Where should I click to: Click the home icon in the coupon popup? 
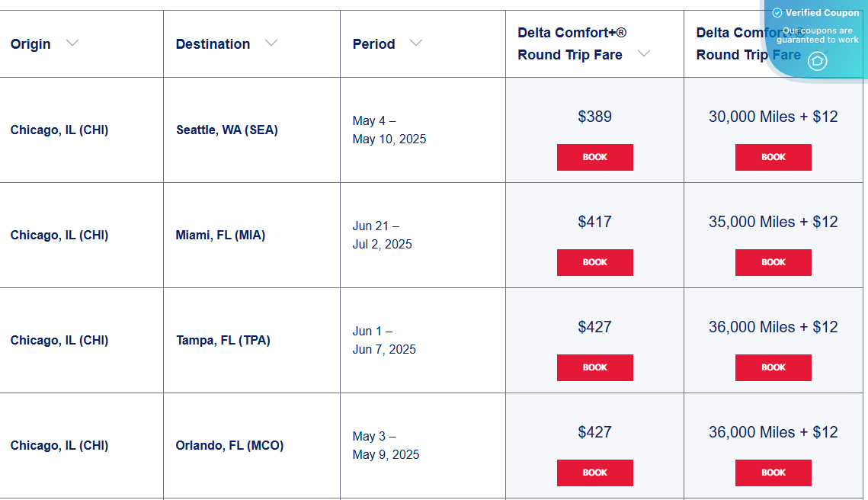pyautogui.click(x=818, y=62)
